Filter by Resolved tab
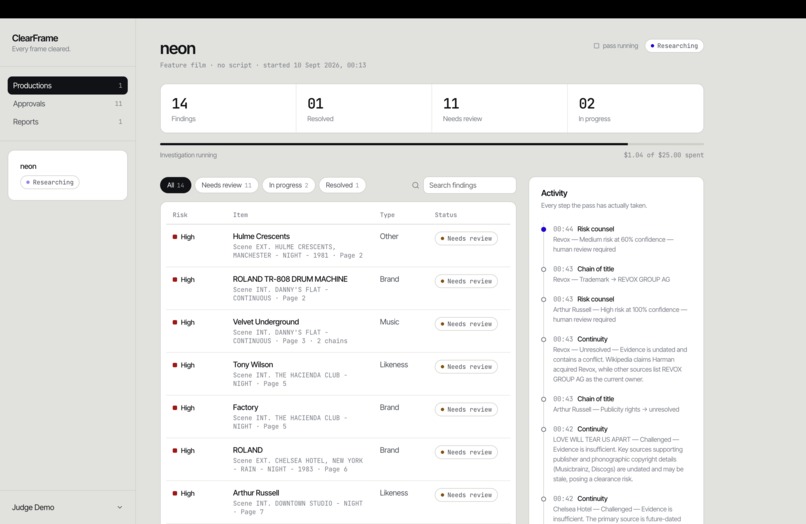Viewport: 806px width, 524px height. click(342, 185)
